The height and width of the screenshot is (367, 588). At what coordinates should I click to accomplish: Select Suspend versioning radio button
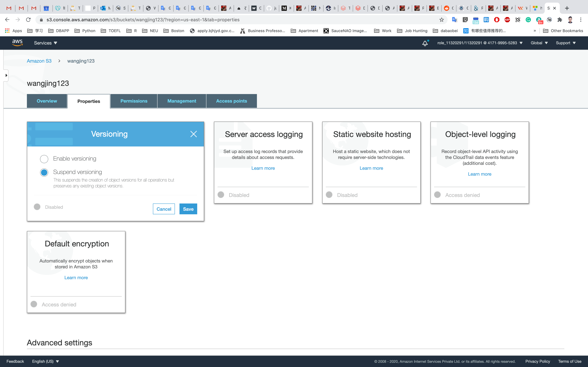click(44, 172)
